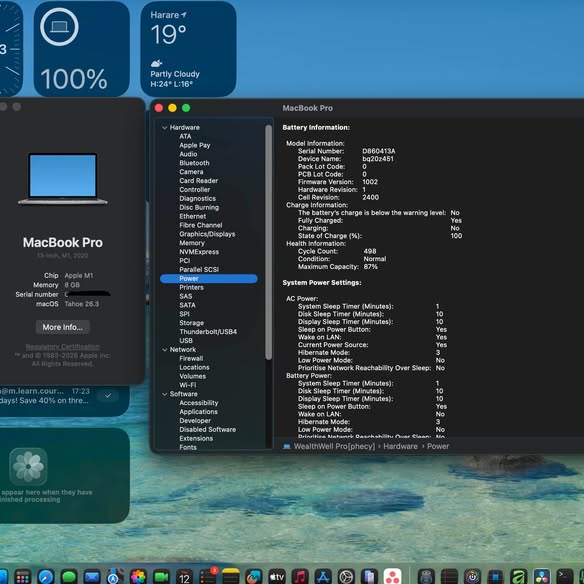Select NVMExpress in the sidebar
The width and height of the screenshot is (584, 584).
click(x=199, y=252)
